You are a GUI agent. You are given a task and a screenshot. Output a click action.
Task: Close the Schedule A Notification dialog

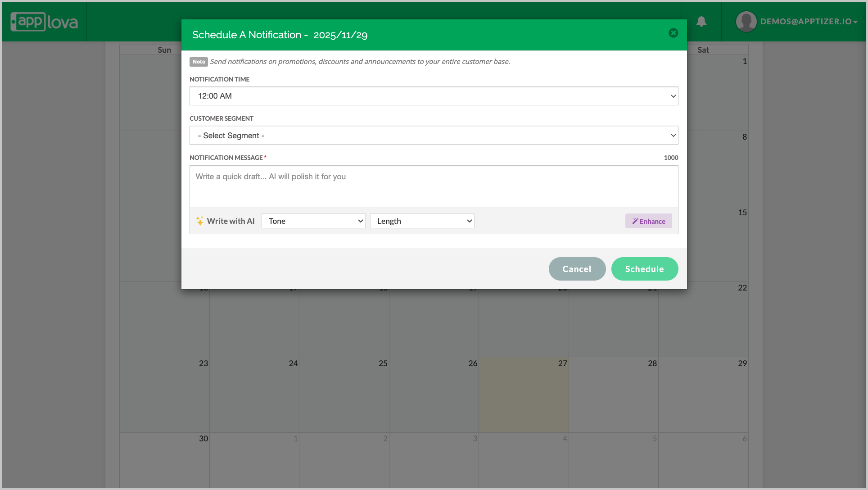click(x=673, y=33)
